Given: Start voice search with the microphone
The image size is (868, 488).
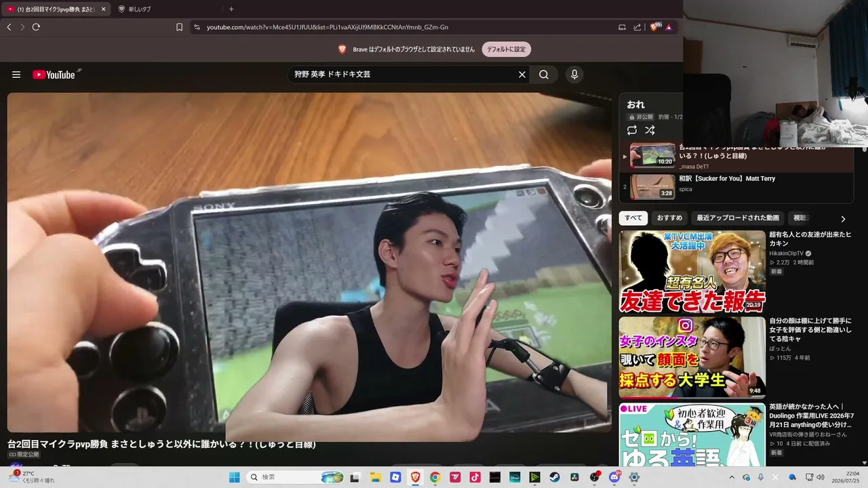Looking at the screenshot, I should [x=574, y=75].
